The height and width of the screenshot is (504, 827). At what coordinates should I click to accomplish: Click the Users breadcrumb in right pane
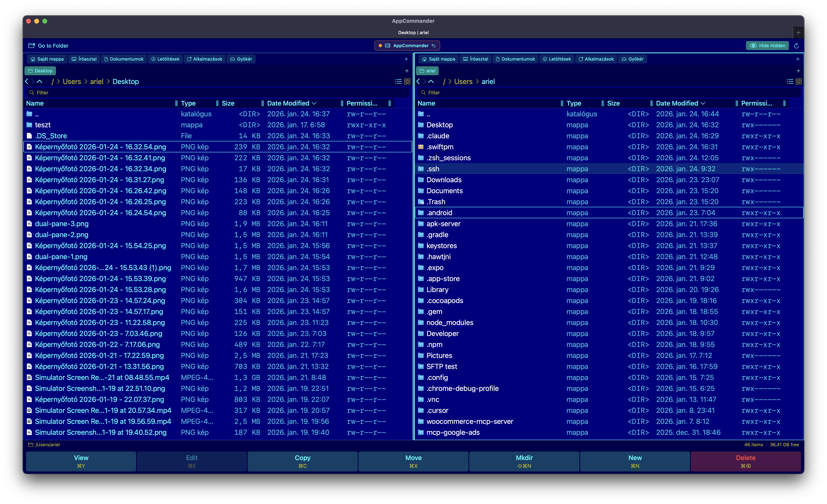point(463,82)
